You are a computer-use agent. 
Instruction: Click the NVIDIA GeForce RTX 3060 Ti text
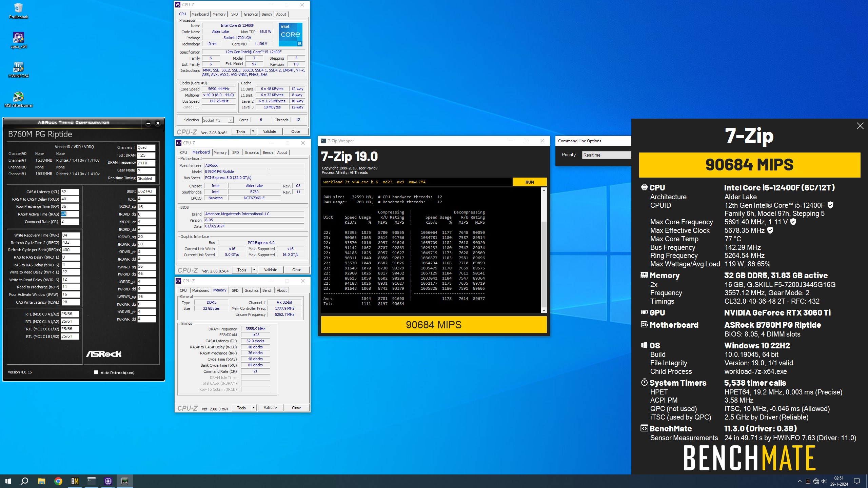click(777, 313)
